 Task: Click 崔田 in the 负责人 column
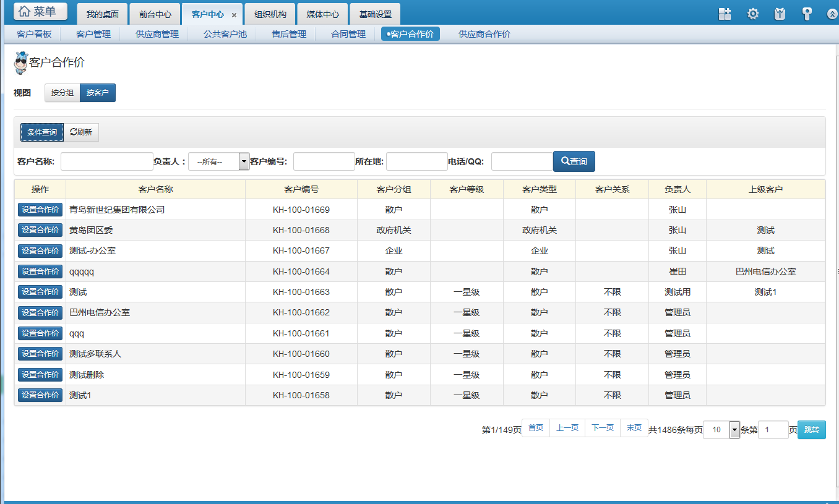[678, 271]
